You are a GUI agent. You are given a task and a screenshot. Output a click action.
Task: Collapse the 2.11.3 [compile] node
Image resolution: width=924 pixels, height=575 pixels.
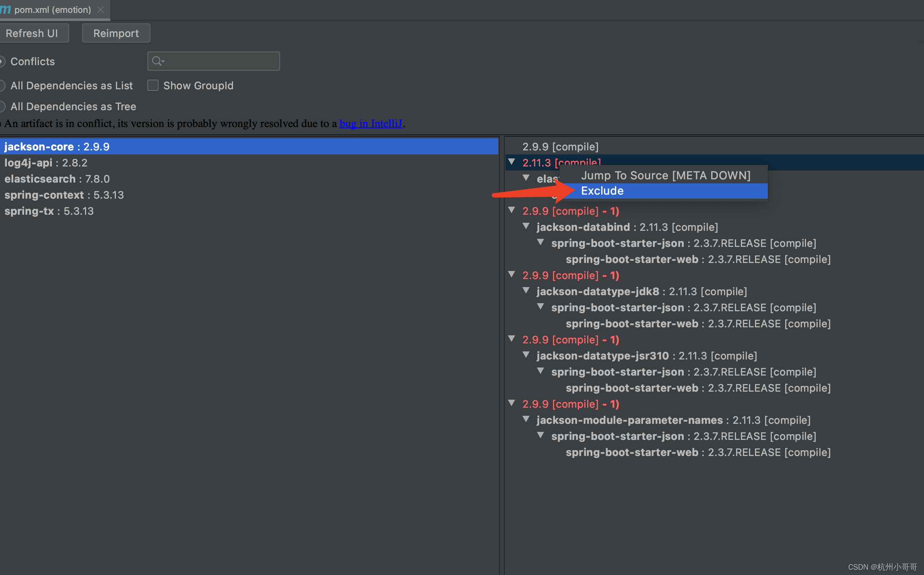tap(511, 162)
